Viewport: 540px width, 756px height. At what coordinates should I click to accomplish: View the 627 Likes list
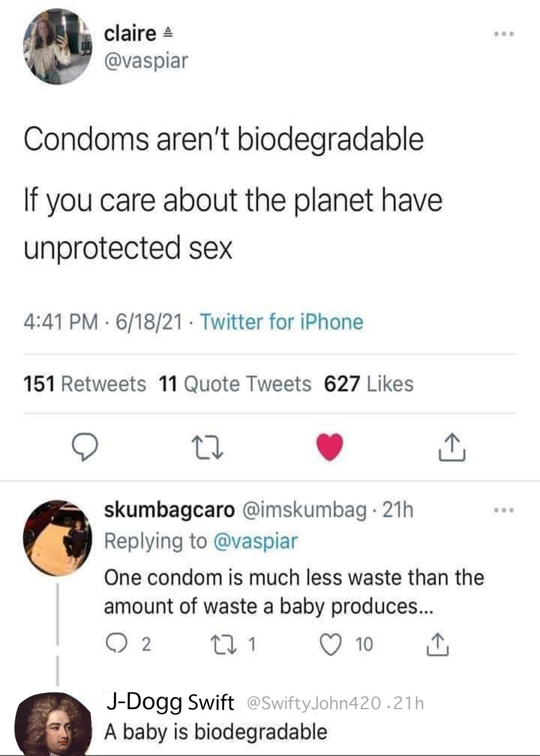(369, 384)
